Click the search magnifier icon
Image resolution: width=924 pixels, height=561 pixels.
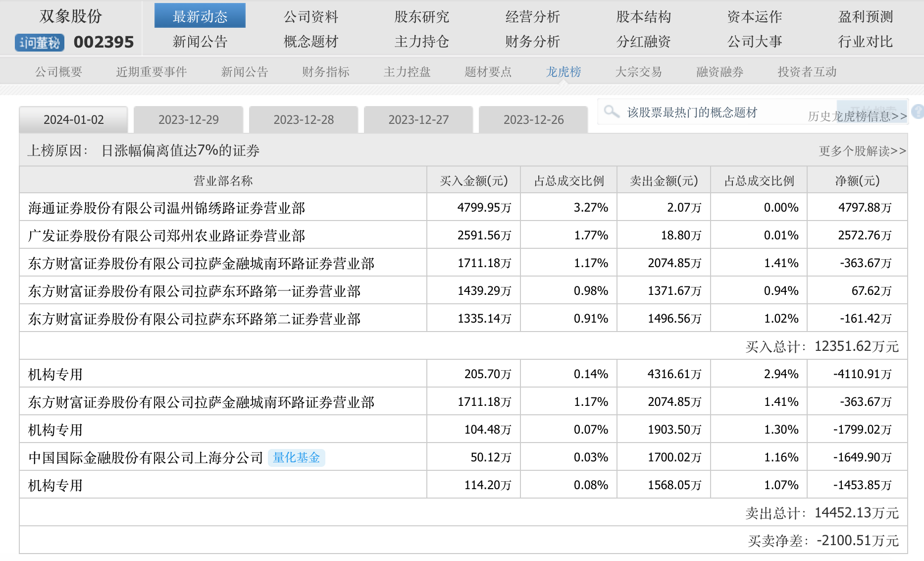coord(612,112)
